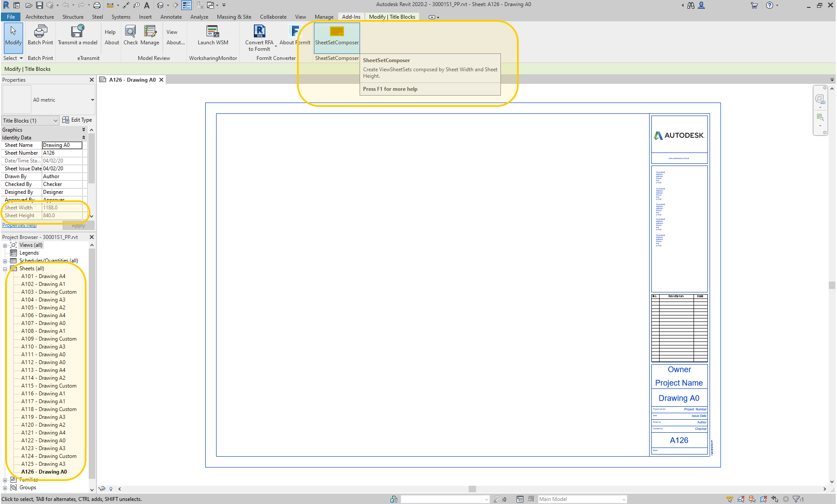Viewport: 837px width, 504px height.
Task: Open the Title Blocks (1) filter dropdown
Action: [x=56, y=121]
